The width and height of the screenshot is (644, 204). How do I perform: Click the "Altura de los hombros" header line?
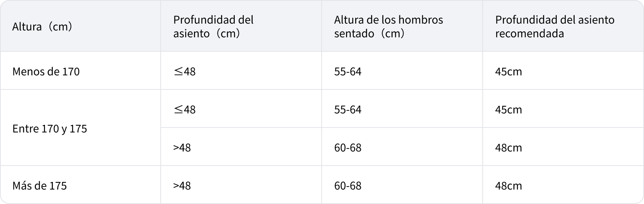388,20
